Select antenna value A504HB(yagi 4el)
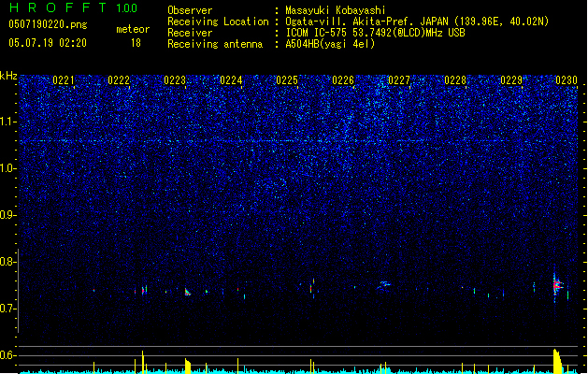 [x=330, y=44]
